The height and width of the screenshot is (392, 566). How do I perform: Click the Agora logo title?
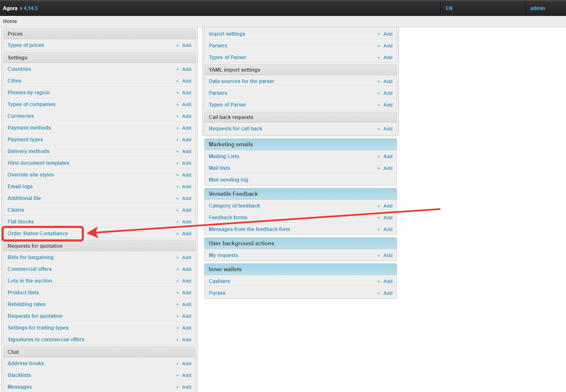[x=10, y=8]
